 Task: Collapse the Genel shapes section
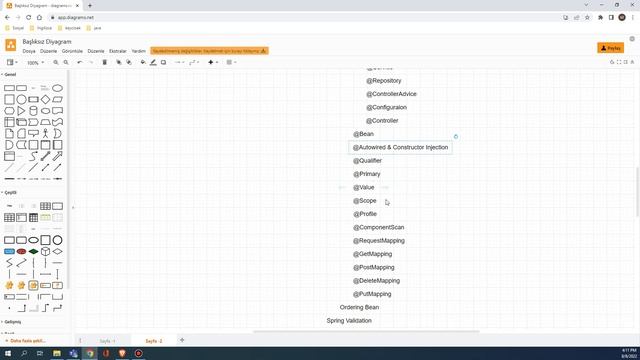[x=9, y=75]
